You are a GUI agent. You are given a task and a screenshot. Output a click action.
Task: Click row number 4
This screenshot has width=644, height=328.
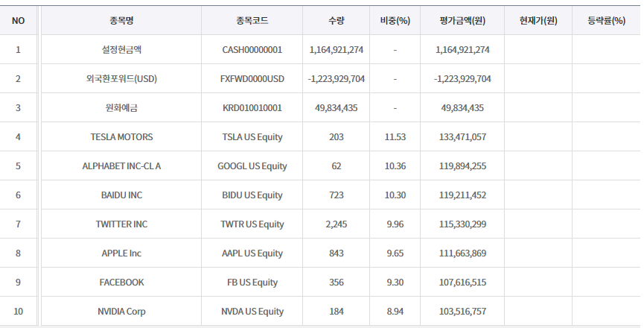tap(18, 137)
